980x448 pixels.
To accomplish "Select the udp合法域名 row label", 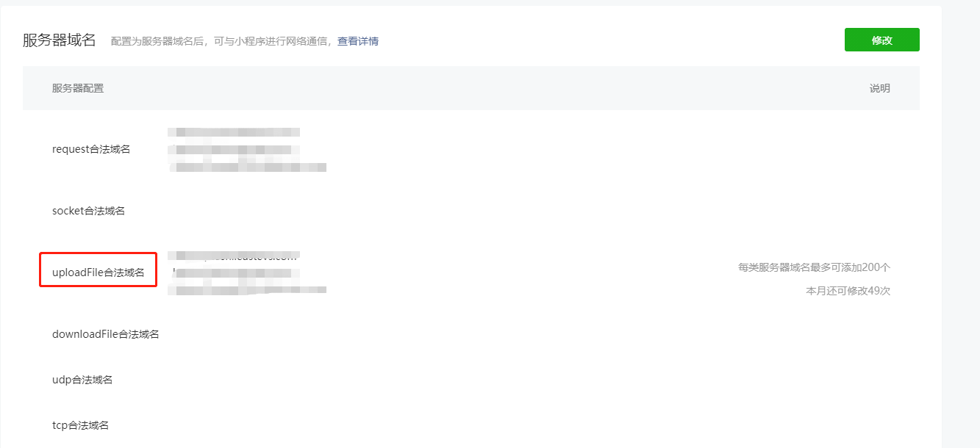I will pyautogui.click(x=82, y=379).
